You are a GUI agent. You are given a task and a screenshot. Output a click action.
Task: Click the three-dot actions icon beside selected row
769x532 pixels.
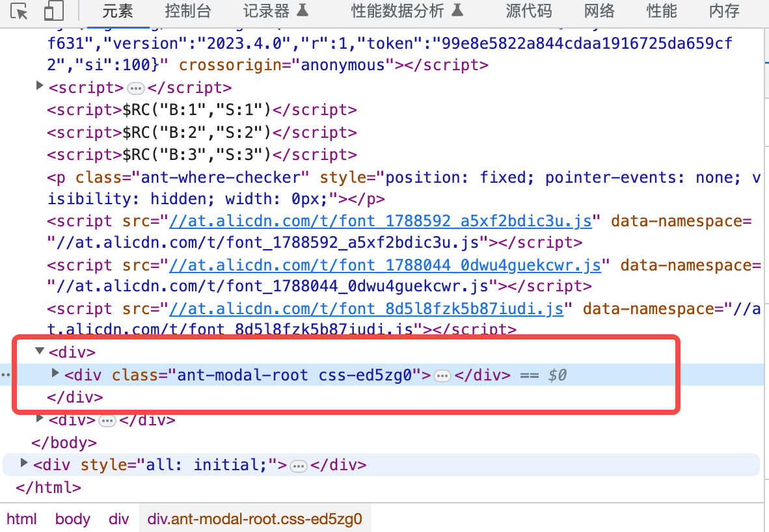(x=5, y=375)
